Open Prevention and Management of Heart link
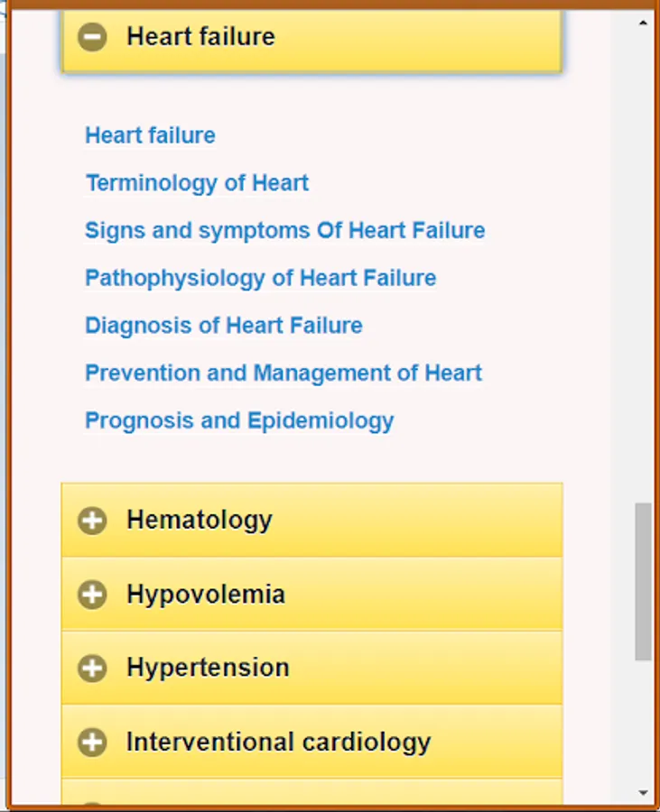This screenshot has height=812, width=660. [283, 373]
